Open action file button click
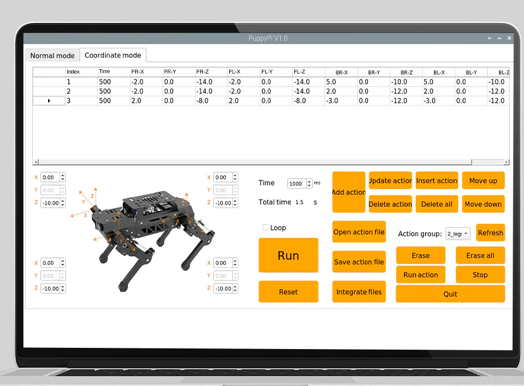 [x=359, y=232]
